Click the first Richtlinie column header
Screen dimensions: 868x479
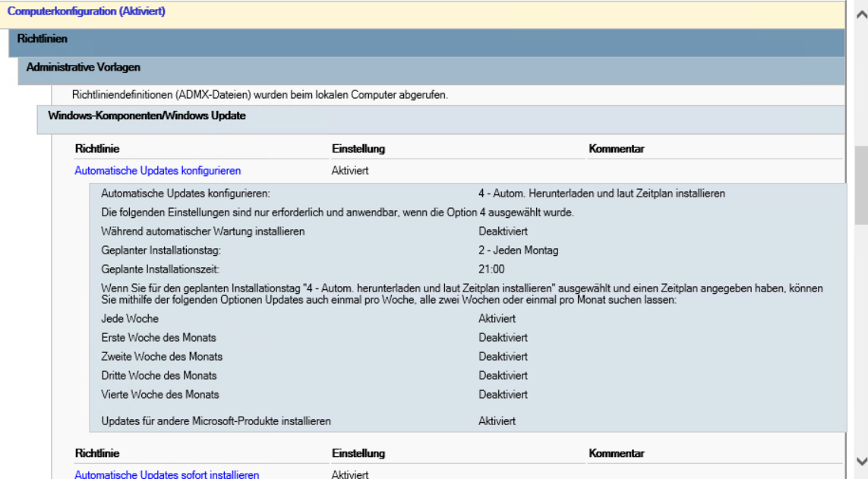click(97, 149)
